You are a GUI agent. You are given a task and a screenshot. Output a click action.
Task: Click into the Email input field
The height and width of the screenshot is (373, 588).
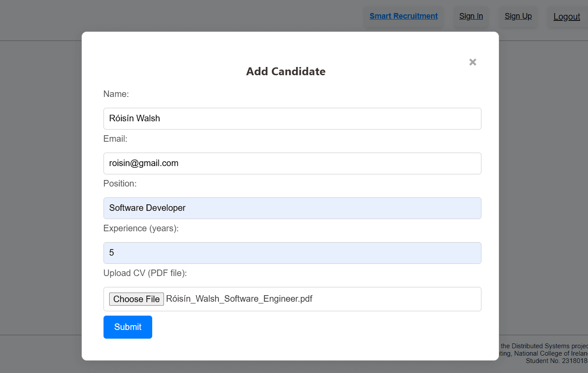click(x=292, y=163)
